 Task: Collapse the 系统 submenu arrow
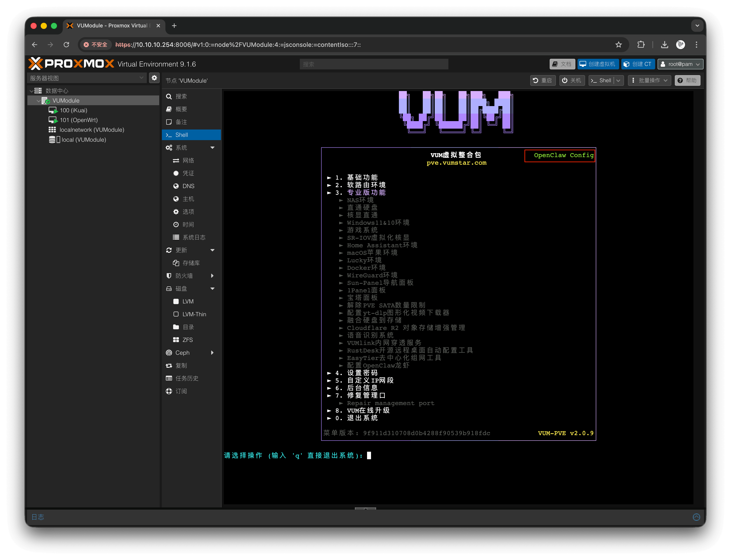pos(212,148)
